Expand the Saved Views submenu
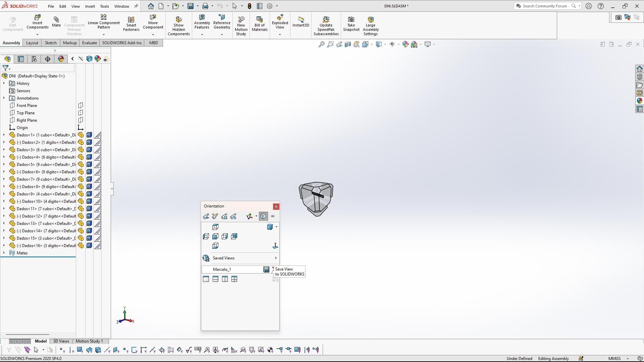Viewport: 644px width, 362px height. 276,258
